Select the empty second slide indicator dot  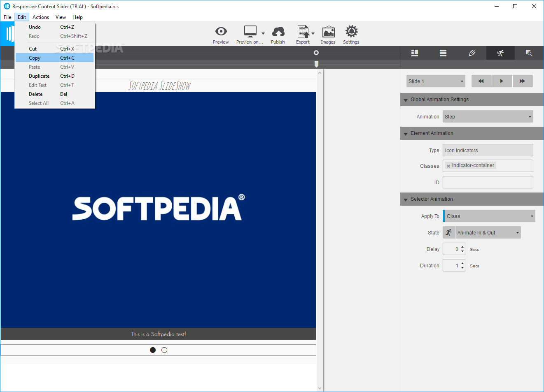pyautogui.click(x=164, y=350)
